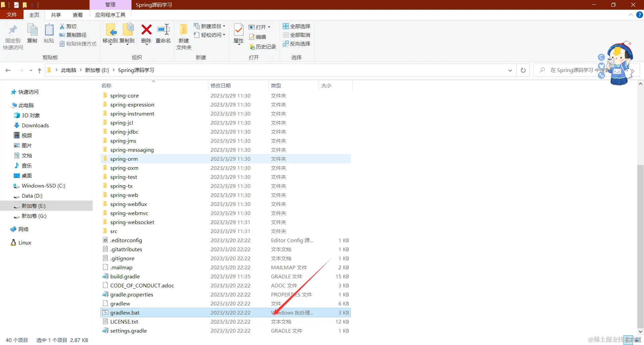The height and width of the screenshot is (345, 644).
Task: Click the Paste icon in ribbon
Action: click(x=49, y=30)
